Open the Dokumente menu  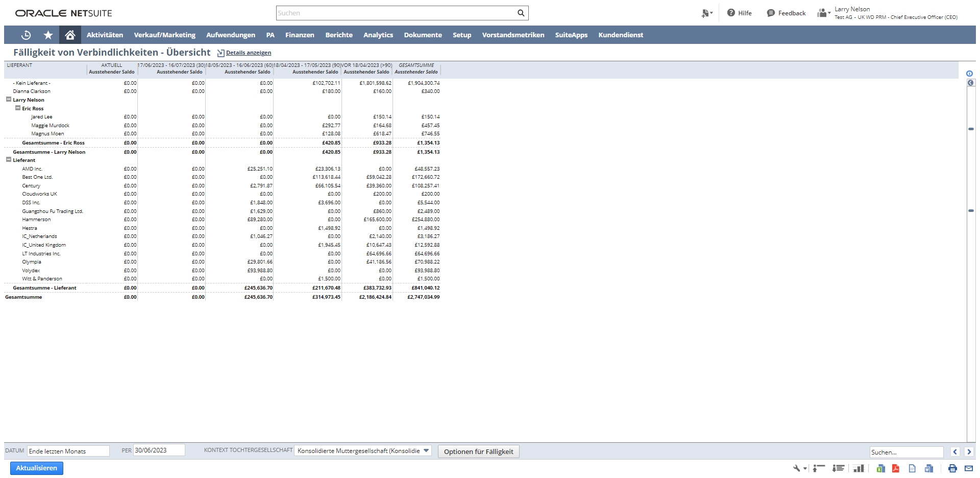423,35
